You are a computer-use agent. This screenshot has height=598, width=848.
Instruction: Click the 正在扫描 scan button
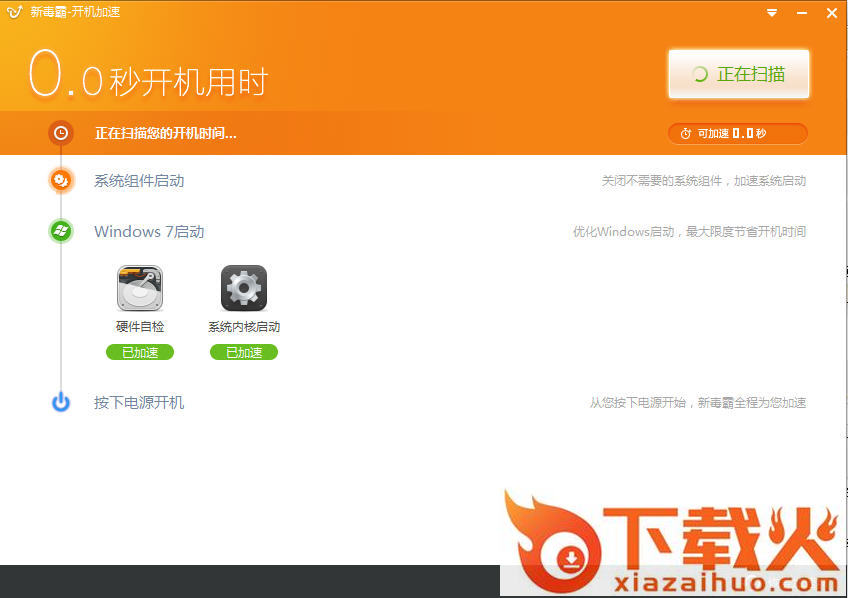click(739, 74)
